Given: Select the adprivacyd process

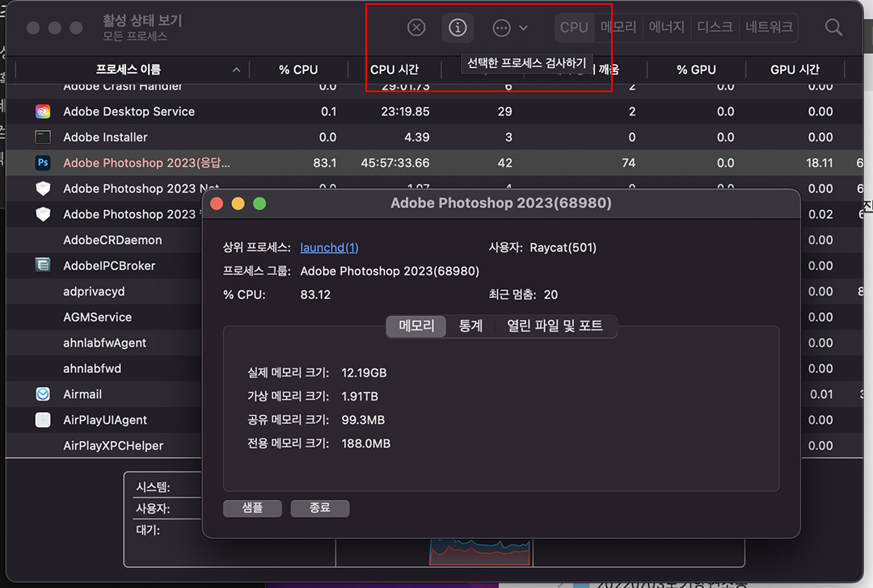Looking at the screenshot, I should (x=94, y=291).
